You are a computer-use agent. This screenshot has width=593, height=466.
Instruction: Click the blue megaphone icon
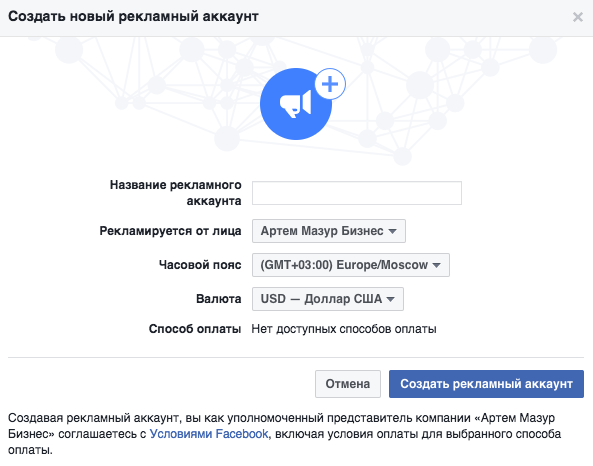(296, 104)
